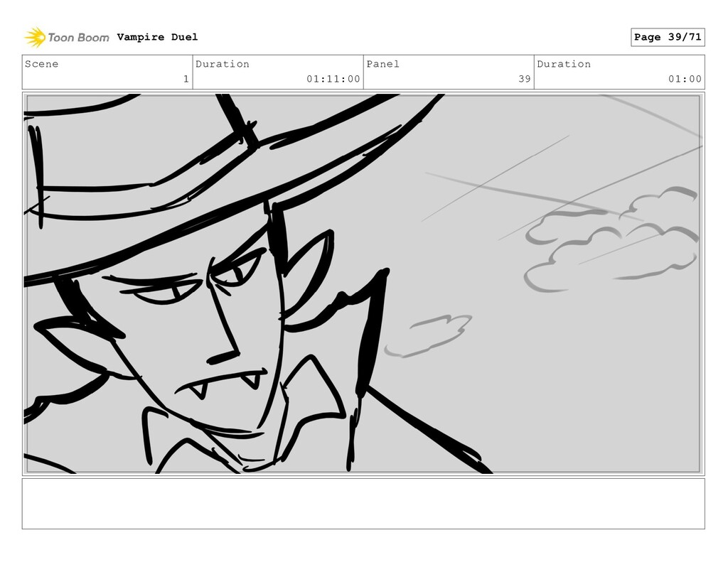
Task: Click the Duration label beside the Scene cell
Action: click(x=223, y=64)
